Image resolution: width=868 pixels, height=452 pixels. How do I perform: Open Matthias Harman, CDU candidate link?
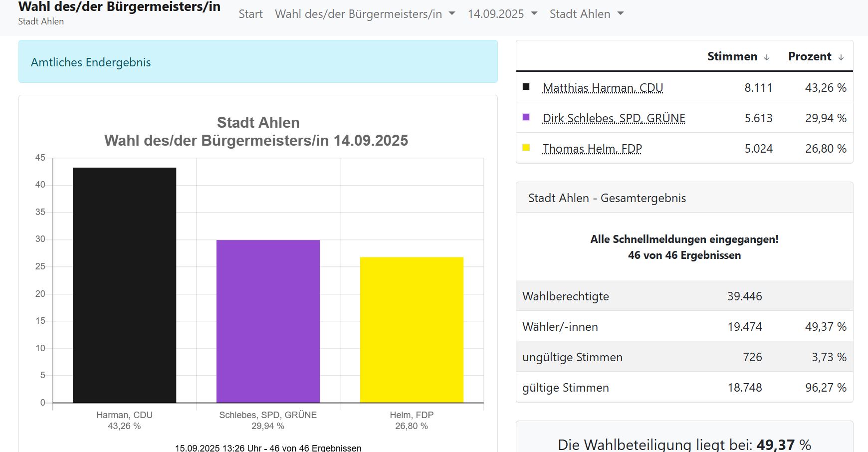point(603,88)
